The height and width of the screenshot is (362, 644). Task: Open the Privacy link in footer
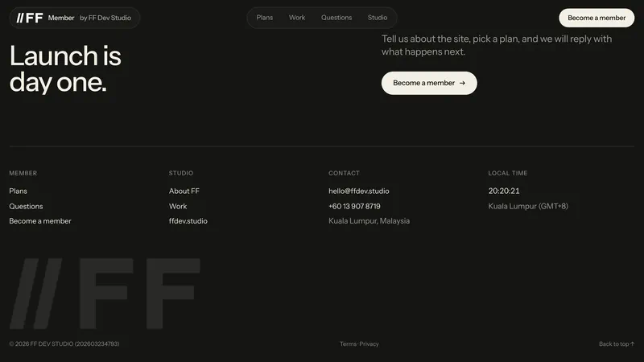click(369, 344)
